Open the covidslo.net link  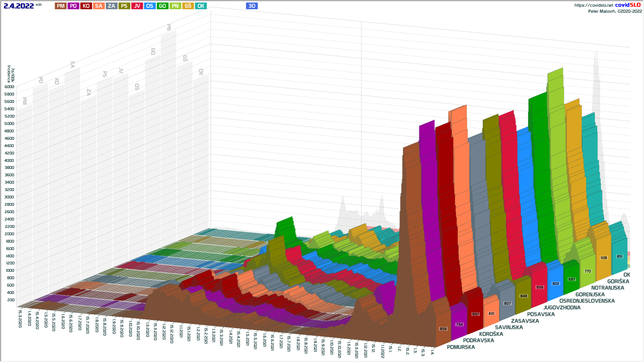[x=593, y=5]
